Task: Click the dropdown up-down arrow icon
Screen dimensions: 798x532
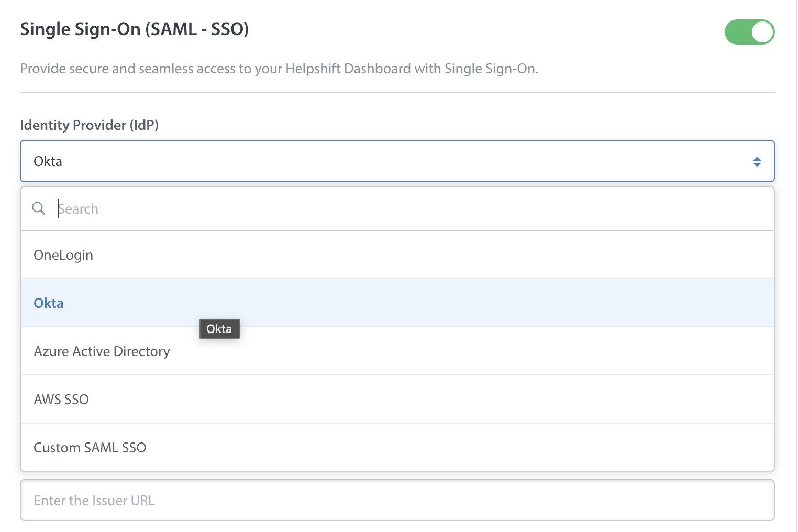Action: coord(757,162)
